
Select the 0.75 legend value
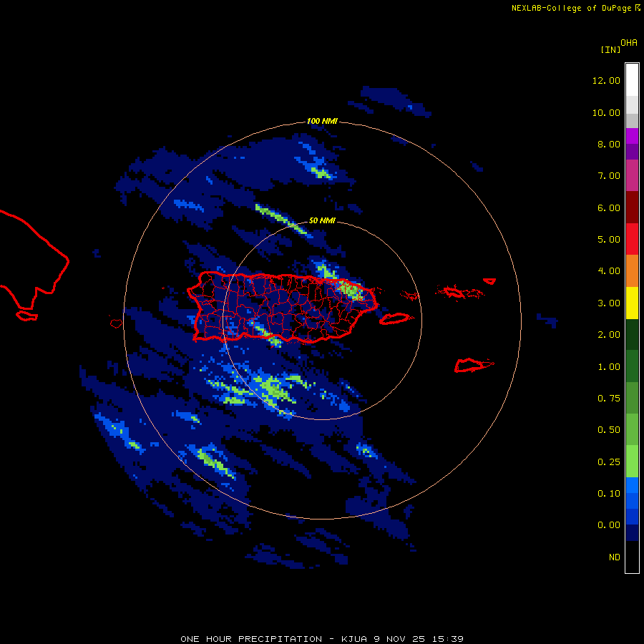(x=609, y=399)
